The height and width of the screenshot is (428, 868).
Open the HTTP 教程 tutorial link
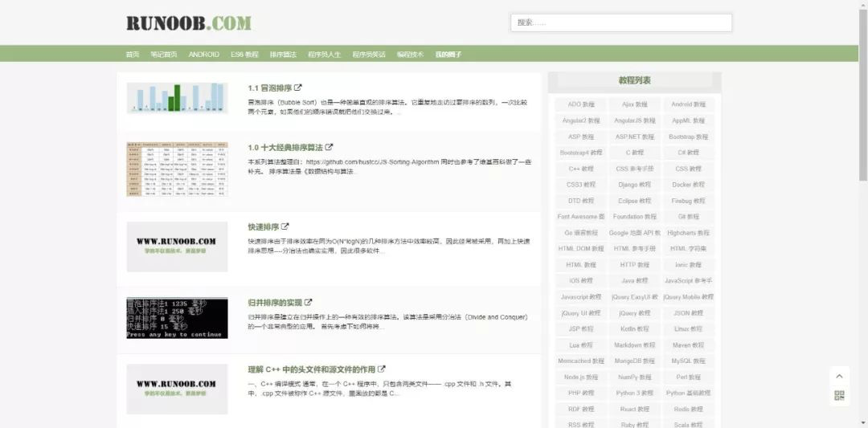tap(634, 264)
